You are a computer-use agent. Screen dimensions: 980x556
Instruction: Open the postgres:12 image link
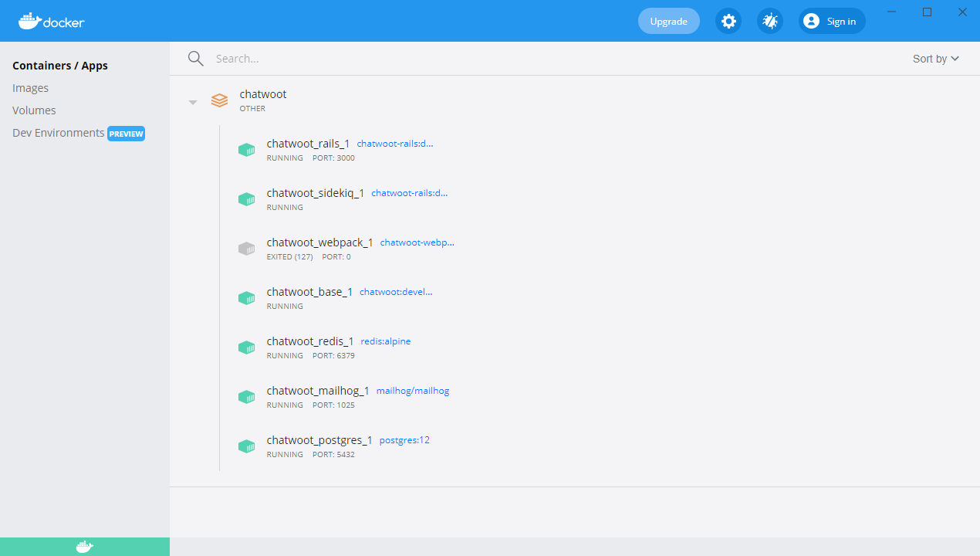(x=404, y=439)
